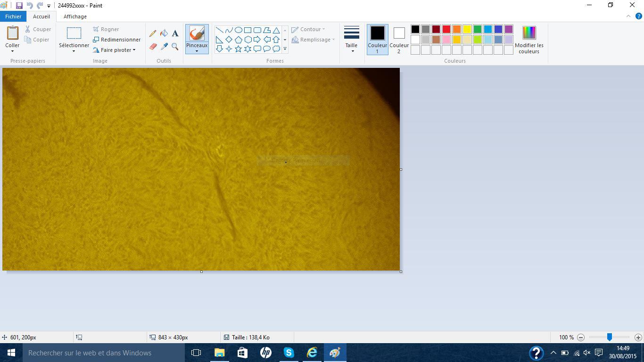644x362 pixels.
Task: Choose the right arrow shape
Action: coord(257,40)
